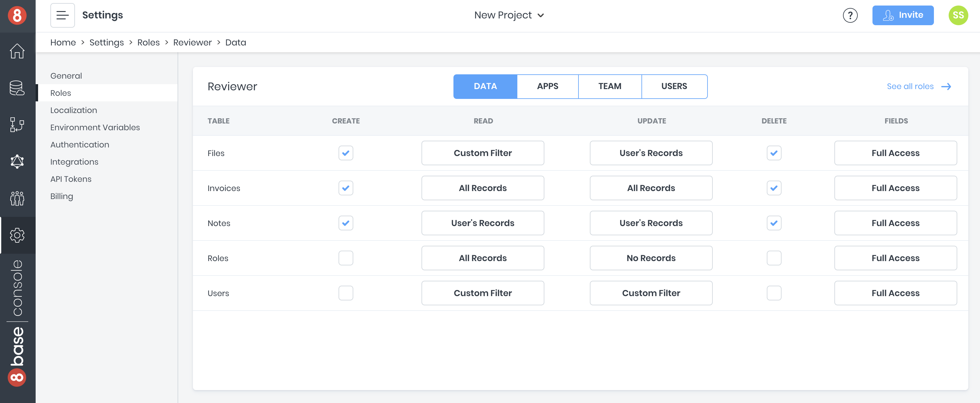Open the SS user avatar

pyautogui.click(x=958, y=15)
